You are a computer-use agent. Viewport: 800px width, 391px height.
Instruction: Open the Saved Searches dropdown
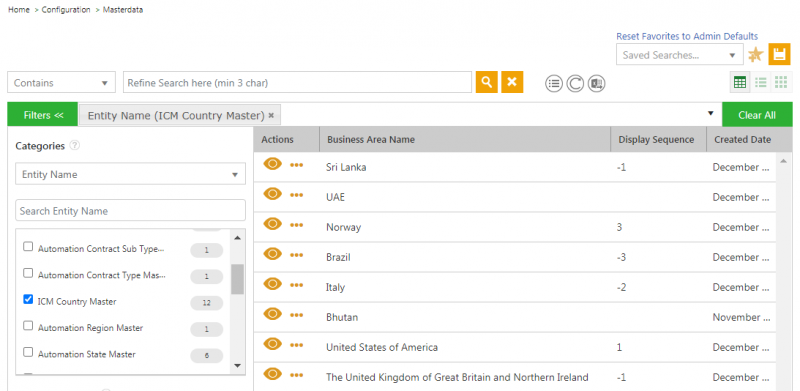680,55
